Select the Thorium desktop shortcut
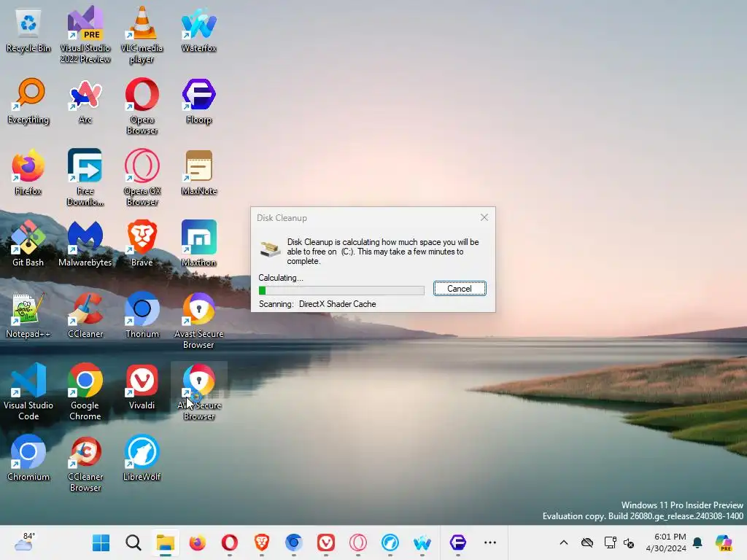 click(x=142, y=316)
